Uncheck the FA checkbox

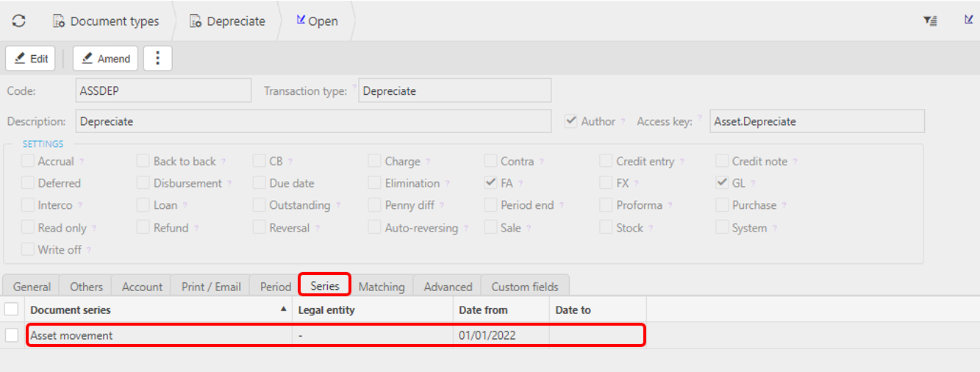pyautogui.click(x=490, y=183)
